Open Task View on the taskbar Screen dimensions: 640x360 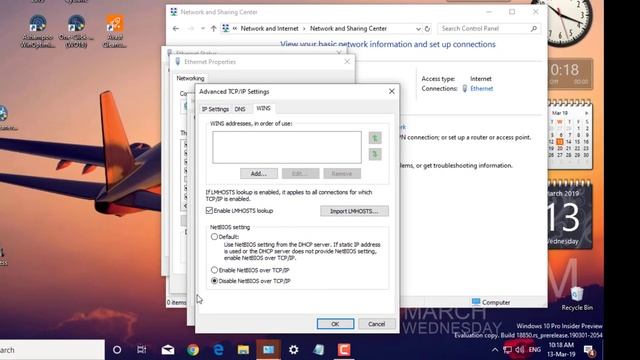click(x=142, y=350)
